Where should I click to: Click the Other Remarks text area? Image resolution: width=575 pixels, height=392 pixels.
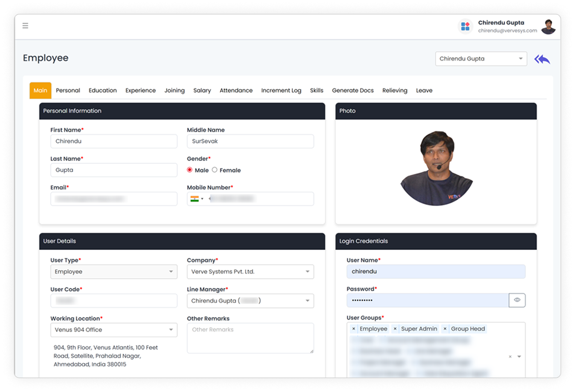coord(250,338)
